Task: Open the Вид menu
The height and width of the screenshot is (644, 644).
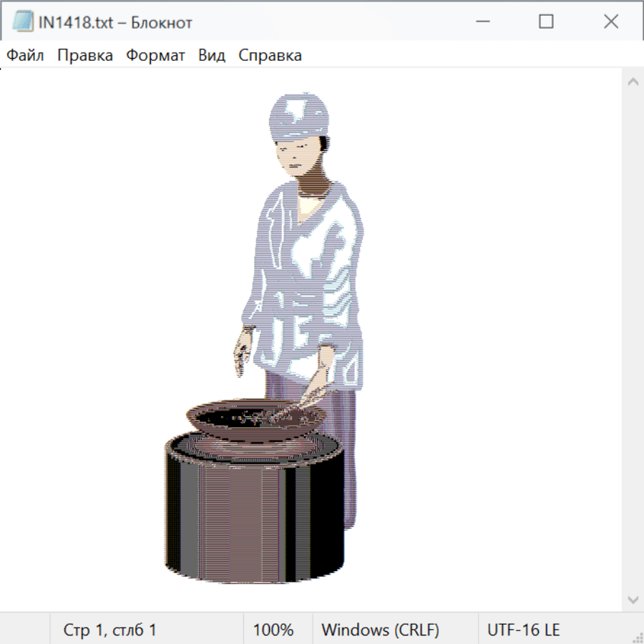Action: (x=212, y=56)
